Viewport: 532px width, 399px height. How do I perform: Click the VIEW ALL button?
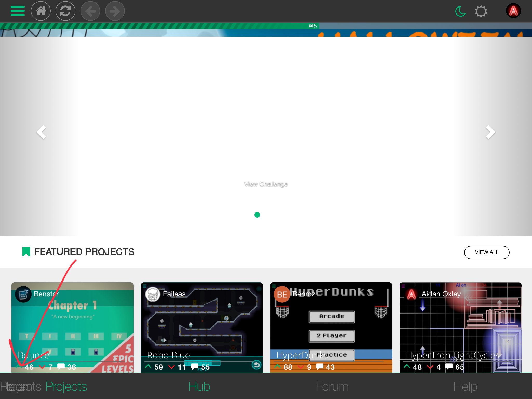(487, 252)
